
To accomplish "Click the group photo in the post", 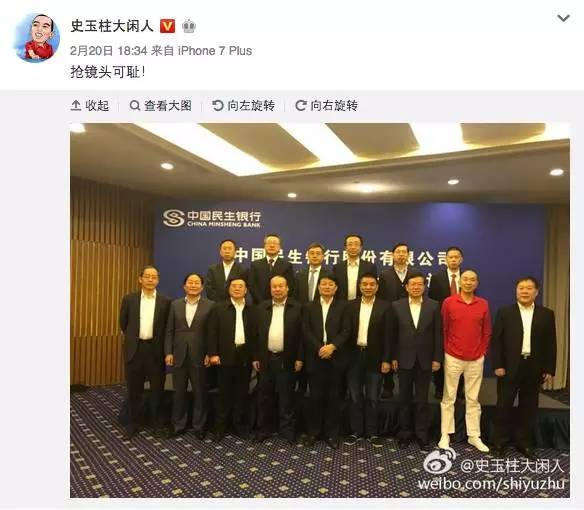I will coord(320,310).
